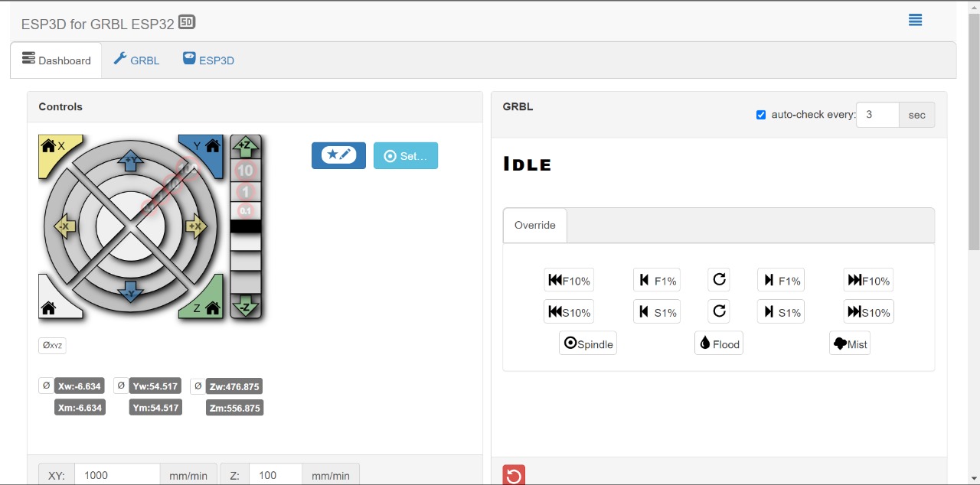Switch to the GRBL tab
This screenshot has height=485, width=980.
(x=136, y=60)
